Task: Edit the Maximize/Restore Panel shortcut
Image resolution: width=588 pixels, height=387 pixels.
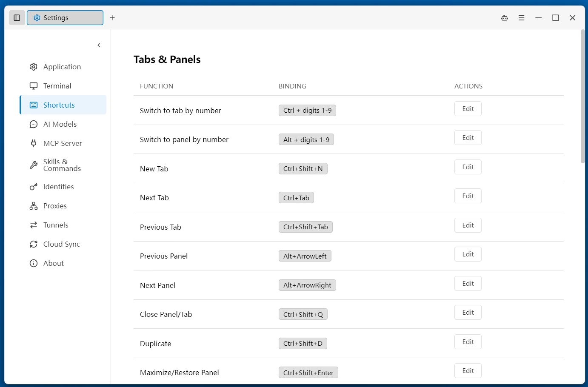Action: [x=468, y=371]
